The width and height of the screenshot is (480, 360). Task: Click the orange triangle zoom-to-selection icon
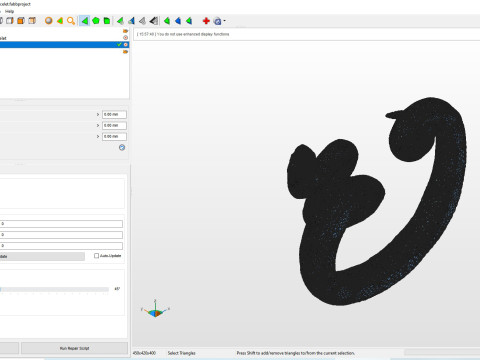coord(60,21)
